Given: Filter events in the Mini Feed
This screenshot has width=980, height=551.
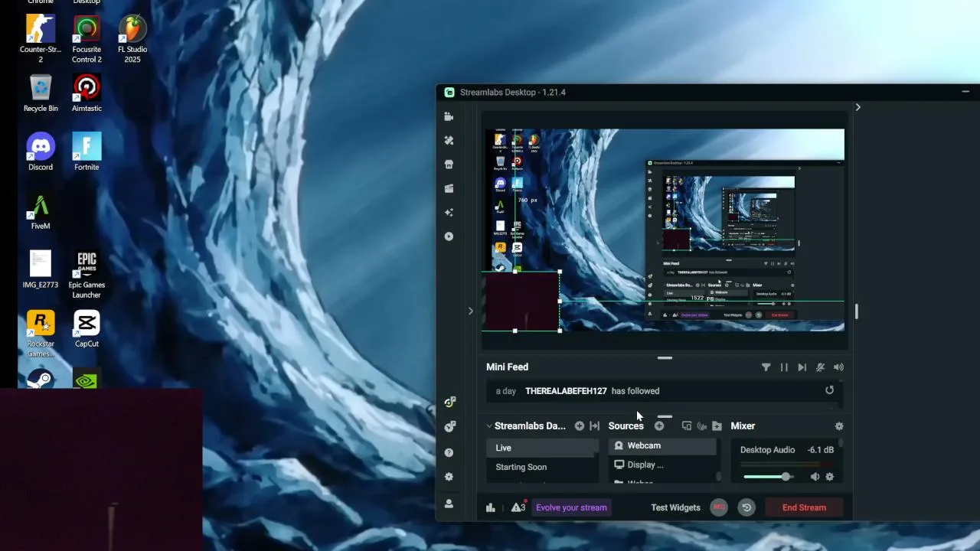Looking at the screenshot, I should pyautogui.click(x=766, y=367).
